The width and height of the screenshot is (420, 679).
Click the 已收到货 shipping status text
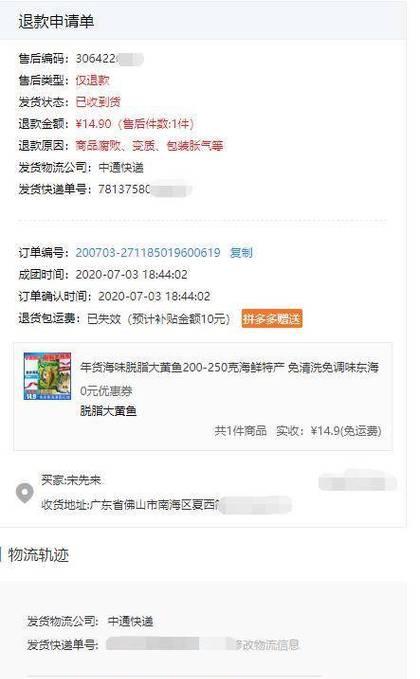coord(98,102)
